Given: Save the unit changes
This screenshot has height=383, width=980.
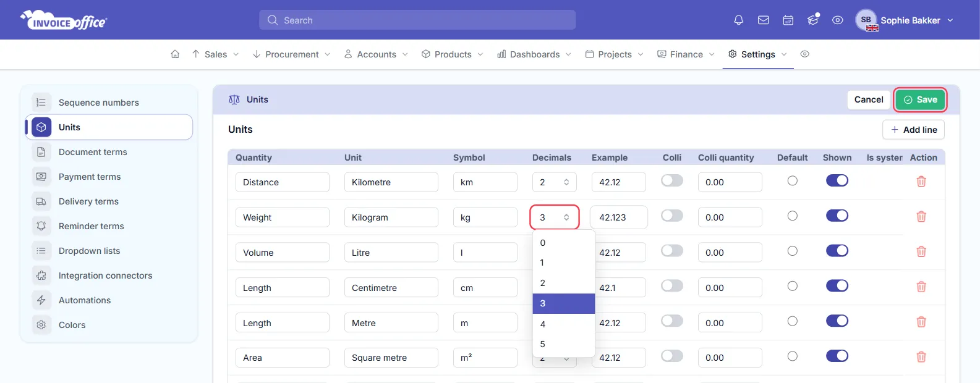Looking at the screenshot, I should (920, 99).
